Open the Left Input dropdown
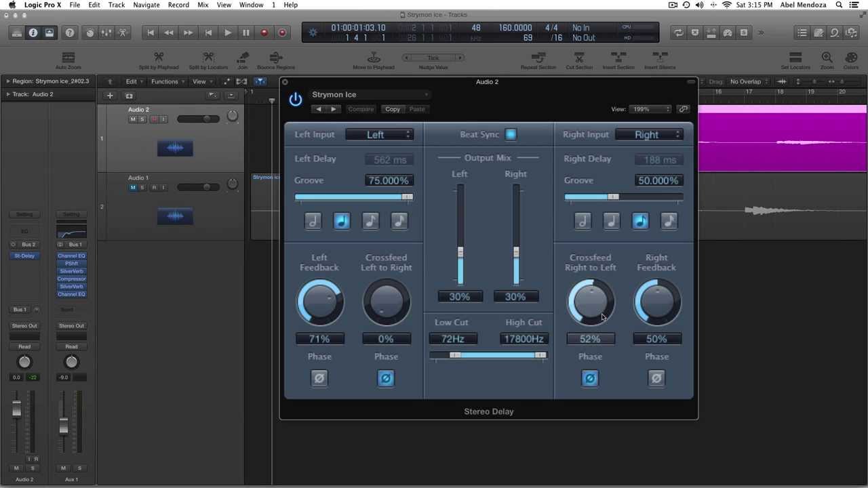Image resolution: width=868 pixels, height=488 pixels. click(379, 134)
